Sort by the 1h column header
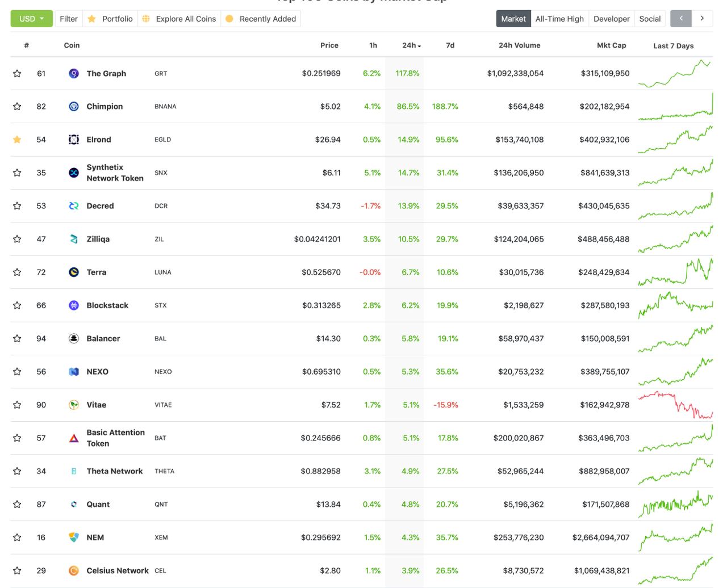 (x=373, y=45)
